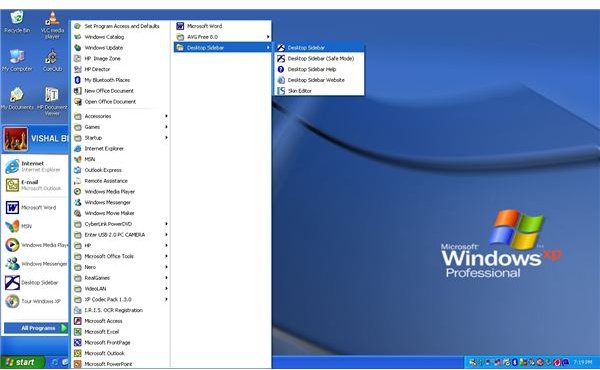The height and width of the screenshot is (370, 600).
Task: Open I.R.I.S. OCR Registration
Action: 121,310
